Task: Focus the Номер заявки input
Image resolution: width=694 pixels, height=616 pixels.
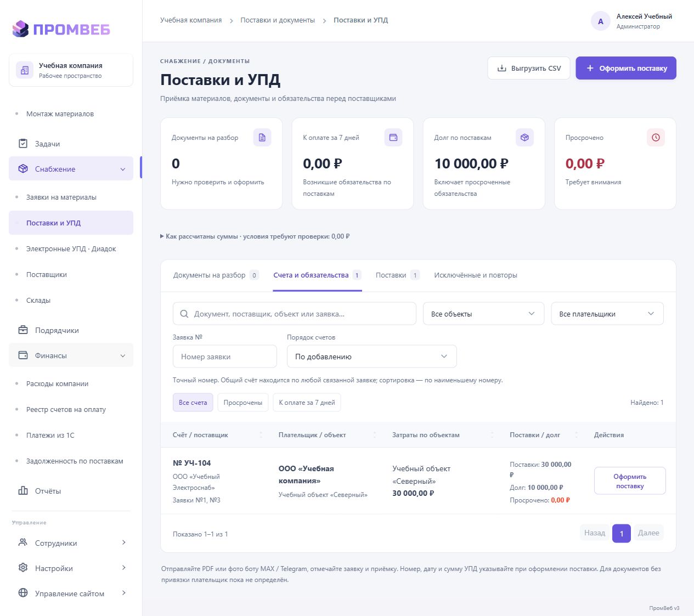Action: [x=225, y=357]
